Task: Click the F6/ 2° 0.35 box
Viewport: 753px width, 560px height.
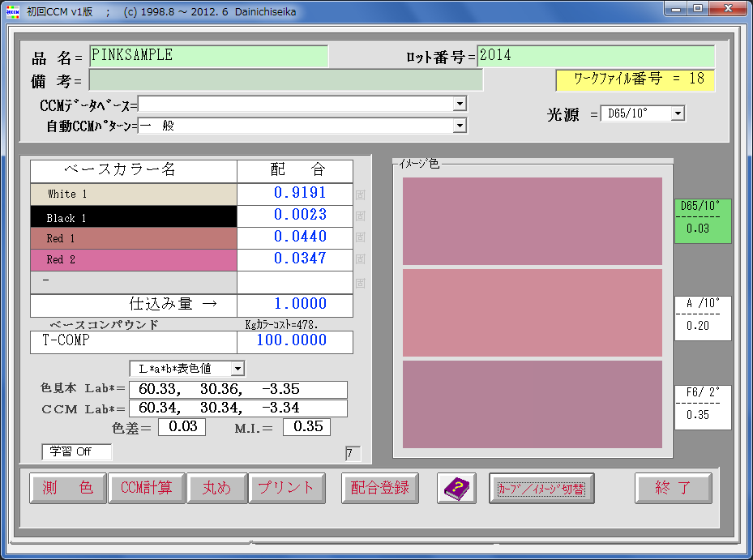Action: tap(703, 408)
